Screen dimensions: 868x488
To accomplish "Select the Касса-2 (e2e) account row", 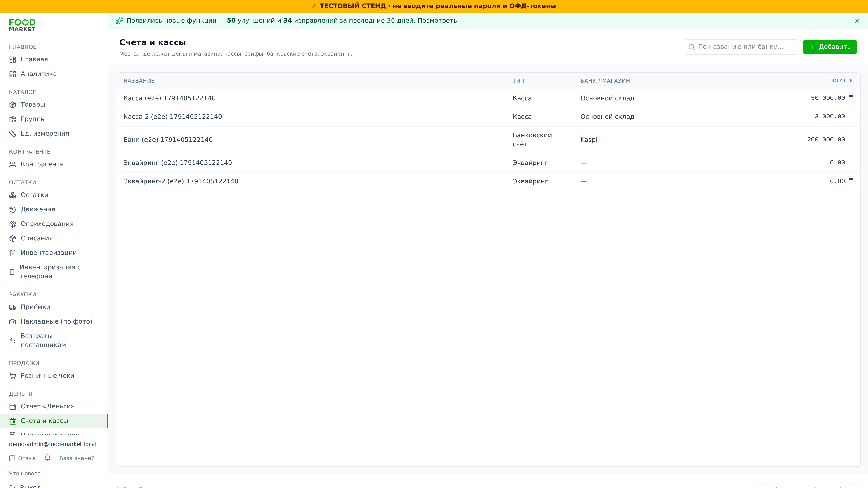I will pyautogui.click(x=488, y=117).
